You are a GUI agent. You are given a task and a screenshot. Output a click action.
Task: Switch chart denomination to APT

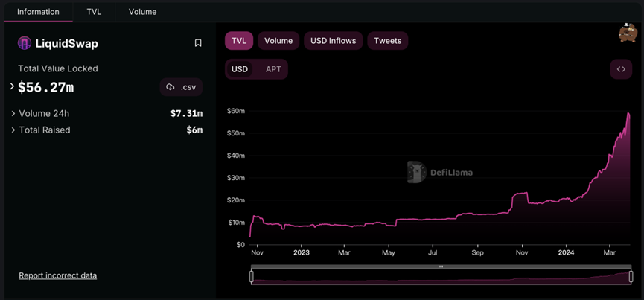tap(273, 69)
